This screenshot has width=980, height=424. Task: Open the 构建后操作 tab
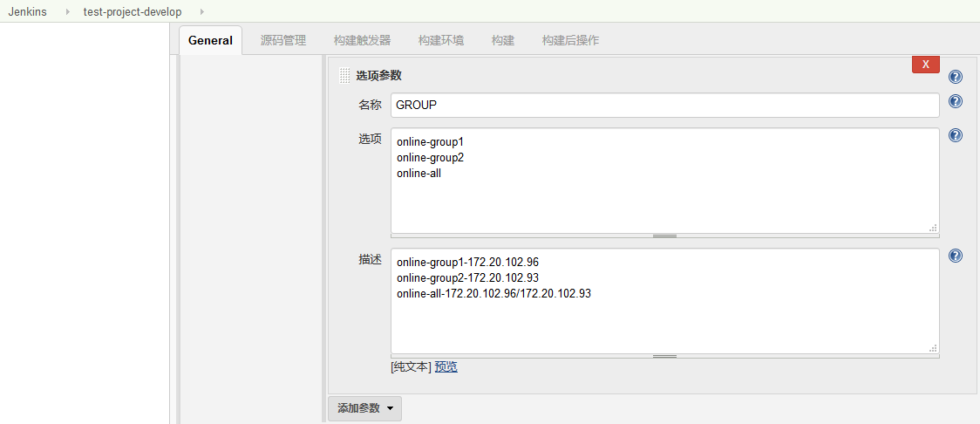tap(570, 40)
